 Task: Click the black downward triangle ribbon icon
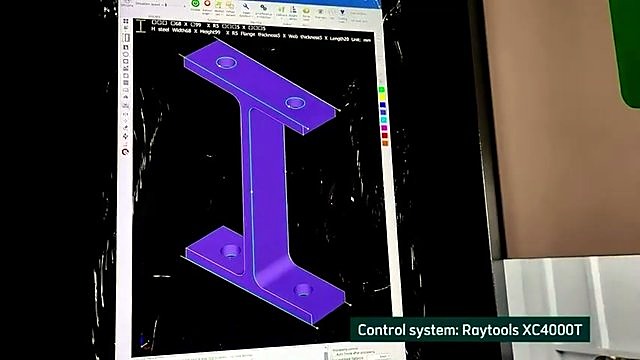342,12
